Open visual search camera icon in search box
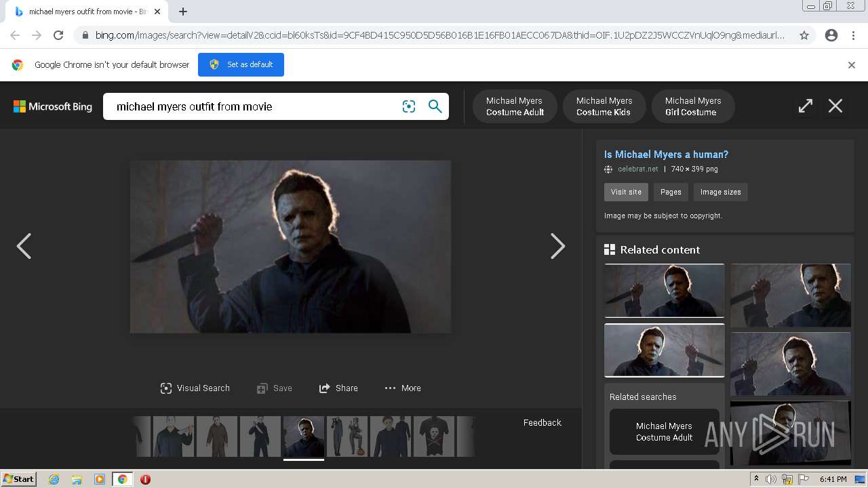 pyautogui.click(x=409, y=106)
